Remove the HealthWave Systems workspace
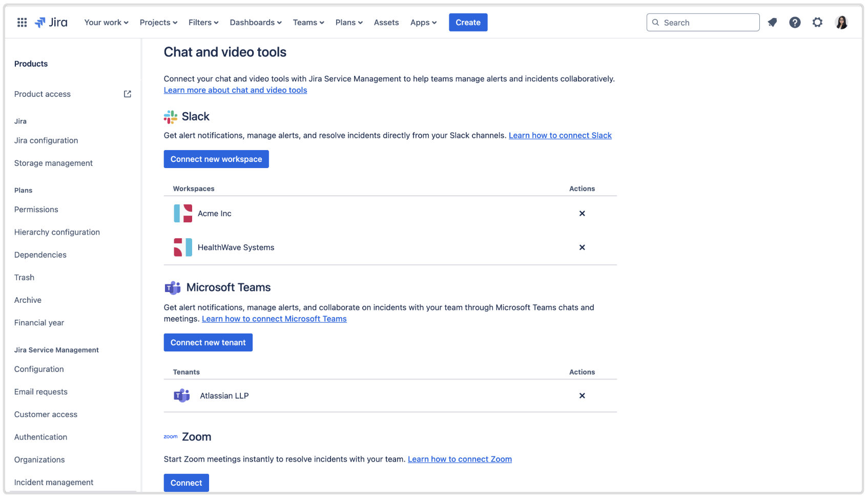 [x=582, y=247]
